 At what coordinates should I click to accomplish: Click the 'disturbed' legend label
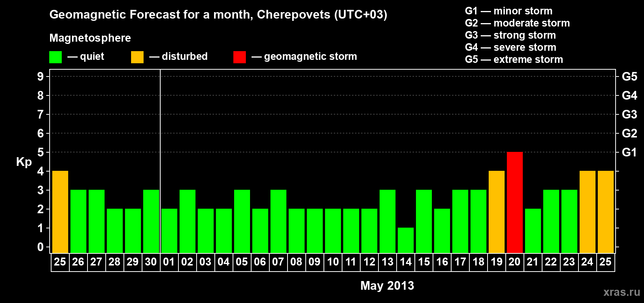click(x=184, y=56)
